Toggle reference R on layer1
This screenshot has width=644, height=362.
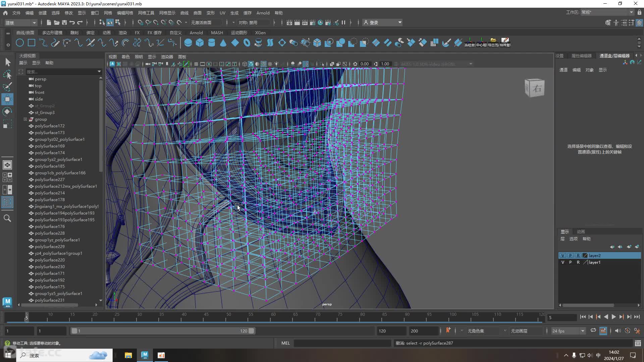(578, 262)
